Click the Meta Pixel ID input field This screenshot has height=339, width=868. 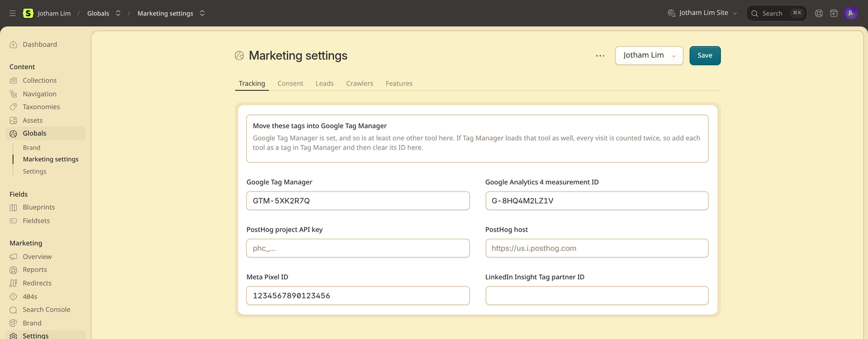pyautogui.click(x=358, y=296)
